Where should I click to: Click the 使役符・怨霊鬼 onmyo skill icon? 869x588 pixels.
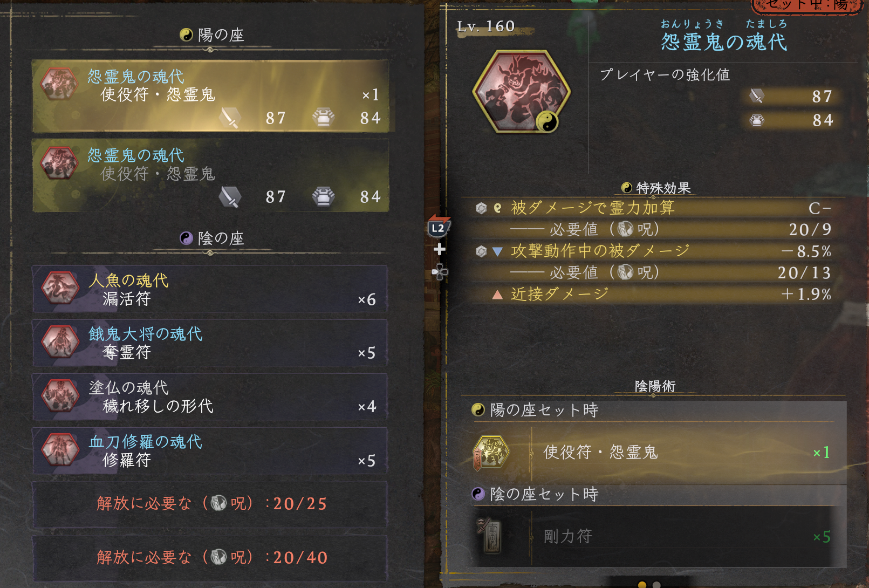click(x=491, y=452)
